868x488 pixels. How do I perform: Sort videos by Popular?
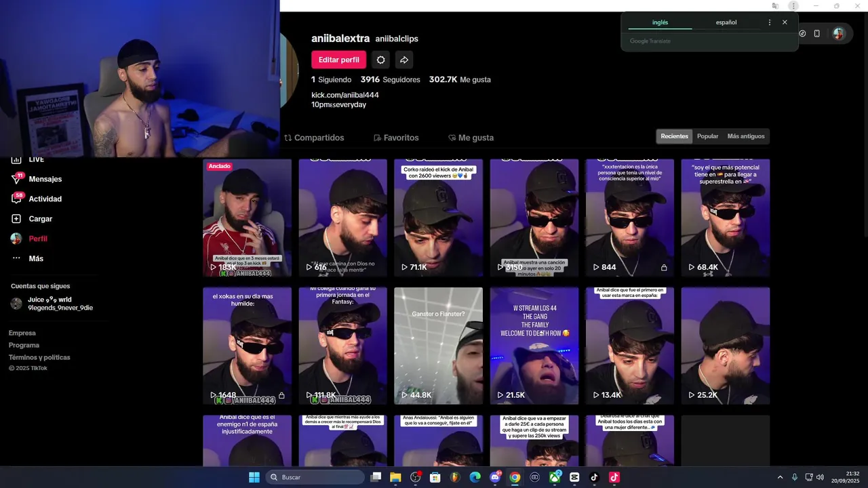click(707, 136)
